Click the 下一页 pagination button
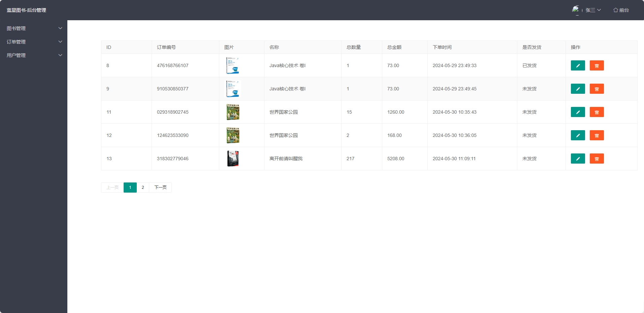 [x=160, y=187]
